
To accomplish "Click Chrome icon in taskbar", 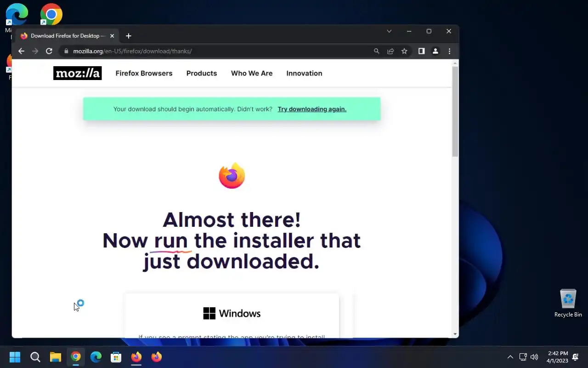I will [x=76, y=357].
